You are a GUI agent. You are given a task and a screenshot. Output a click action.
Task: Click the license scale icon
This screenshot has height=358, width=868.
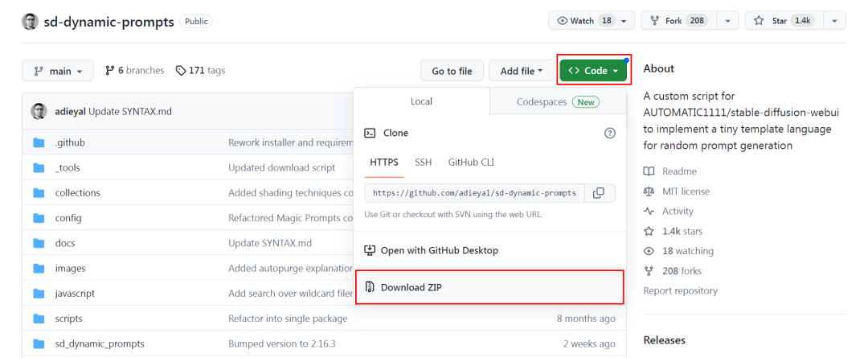point(649,191)
